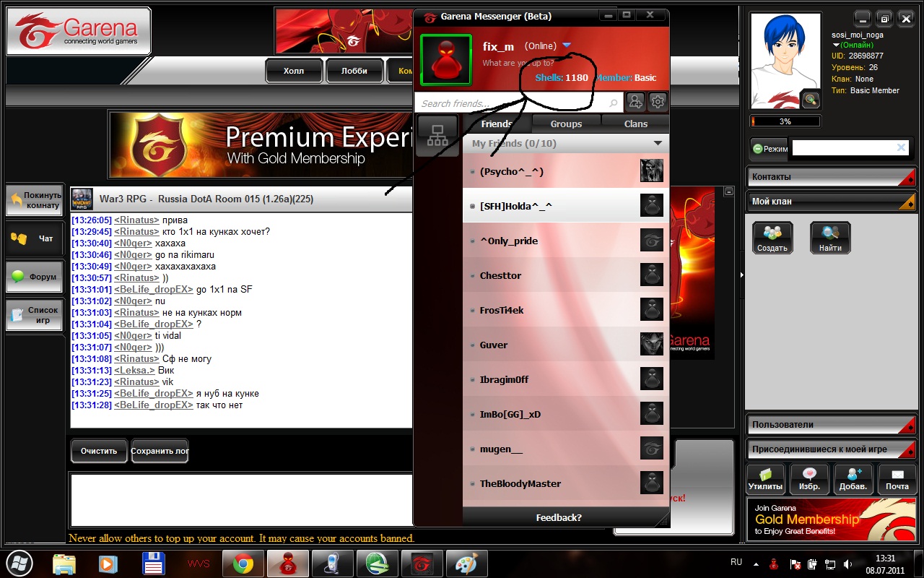This screenshot has height=578, width=924.
Task: Click the Garena Messenger taskbar icon
Action: 287,563
